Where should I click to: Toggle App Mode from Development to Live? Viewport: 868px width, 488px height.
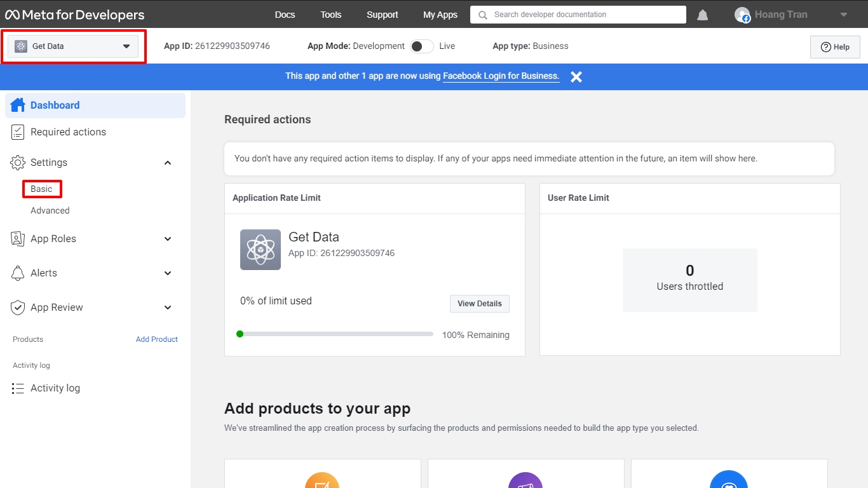click(x=421, y=46)
